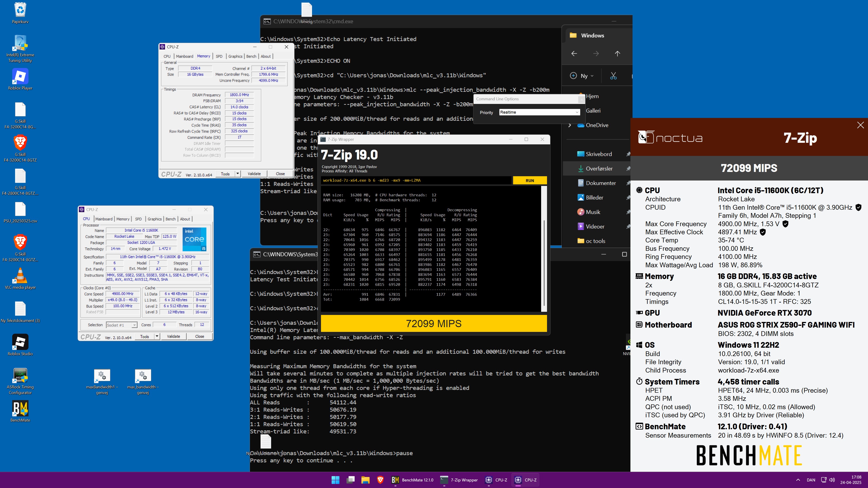The image size is (868, 488).
Task: Close the BenchMate 7-Zip result panel
Action: click(860, 125)
